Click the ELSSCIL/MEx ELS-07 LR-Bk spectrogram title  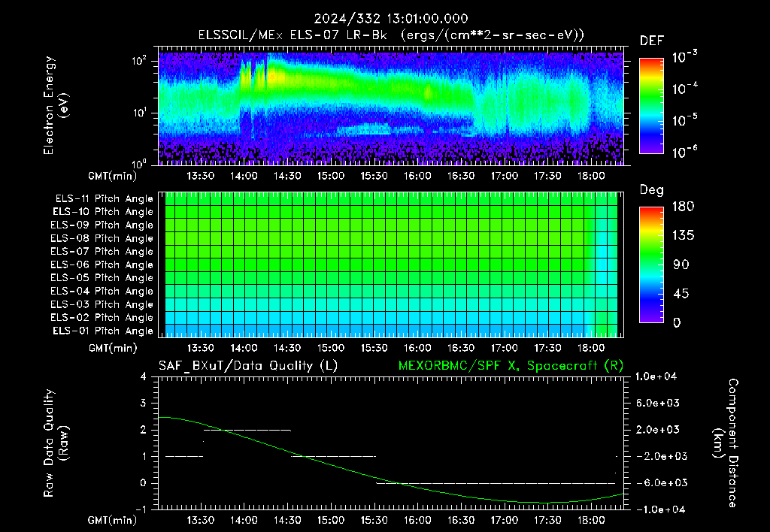pos(391,35)
